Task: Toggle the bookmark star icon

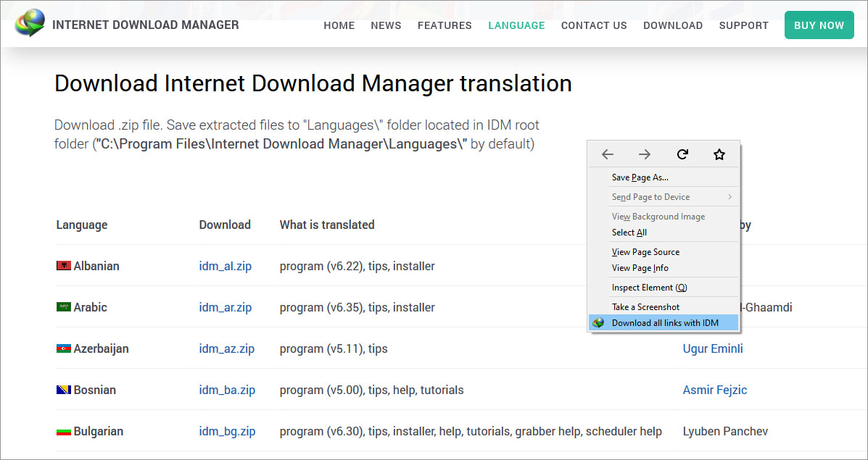Action: pos(719,154)
